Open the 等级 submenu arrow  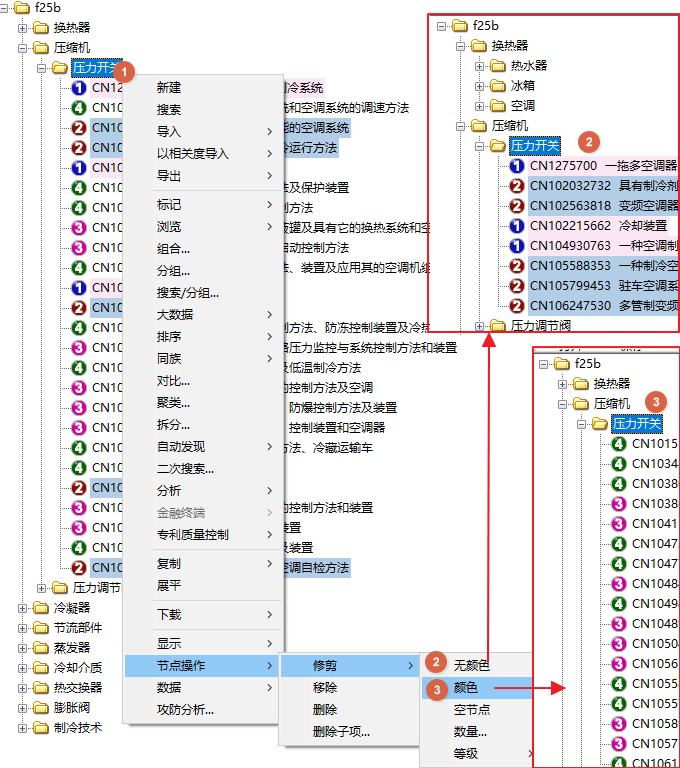[529, 753]
